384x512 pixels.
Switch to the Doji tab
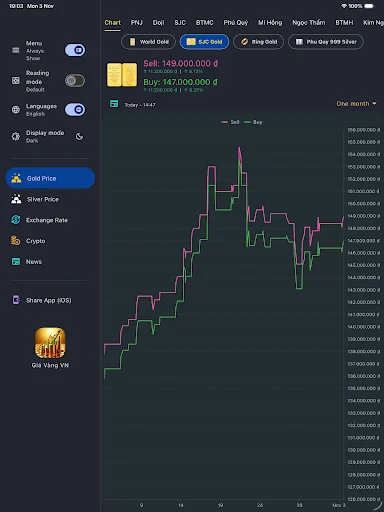(x=158, y=23)
